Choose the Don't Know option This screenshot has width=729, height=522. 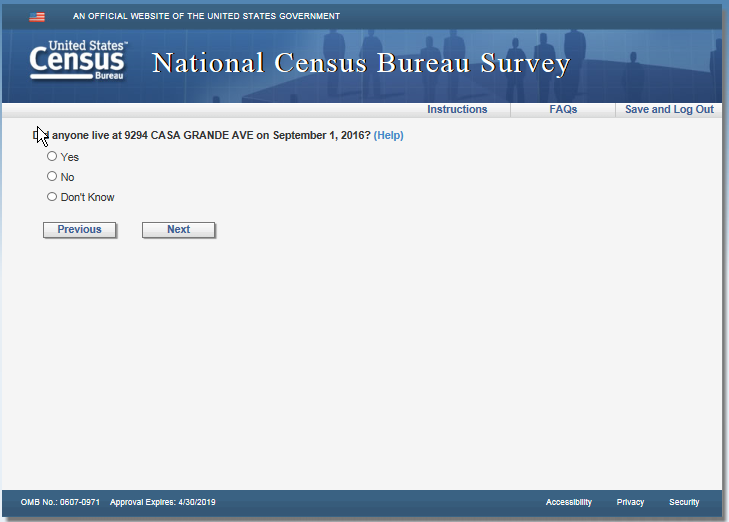point(52,197)
